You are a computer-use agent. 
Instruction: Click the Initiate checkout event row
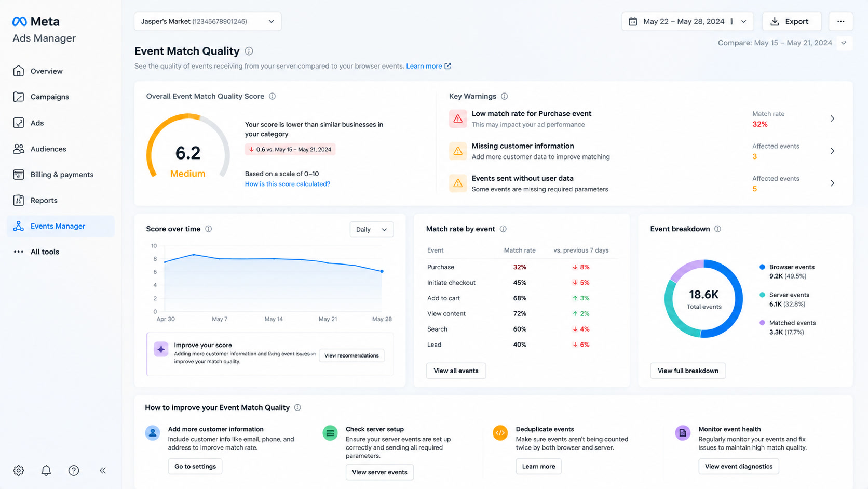click(522, 283)
